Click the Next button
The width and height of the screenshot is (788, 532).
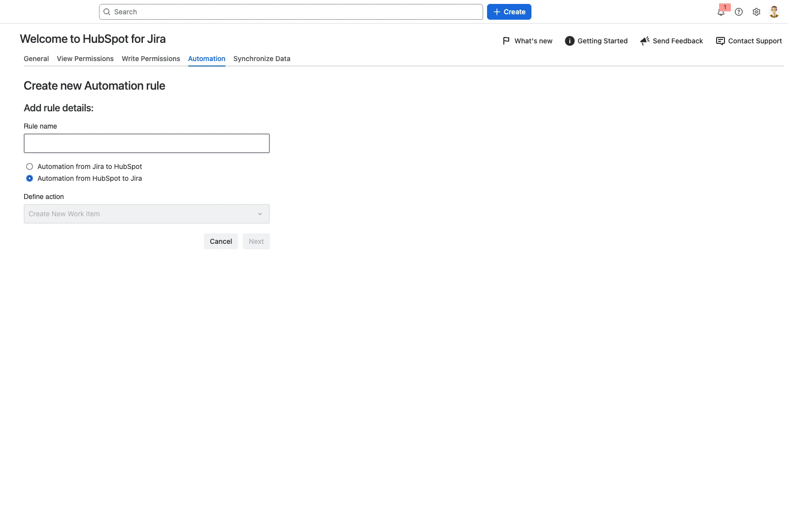pos(256,241)
